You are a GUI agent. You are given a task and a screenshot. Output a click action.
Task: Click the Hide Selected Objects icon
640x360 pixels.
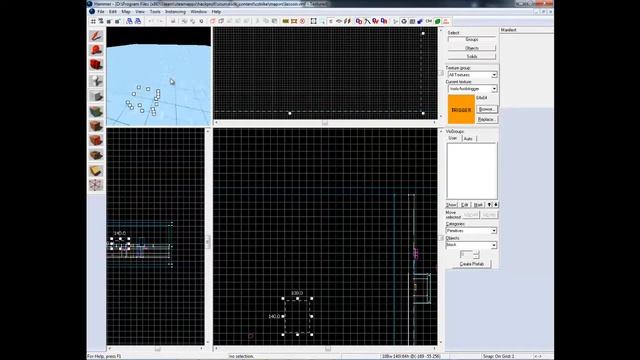tap(213, 21)
